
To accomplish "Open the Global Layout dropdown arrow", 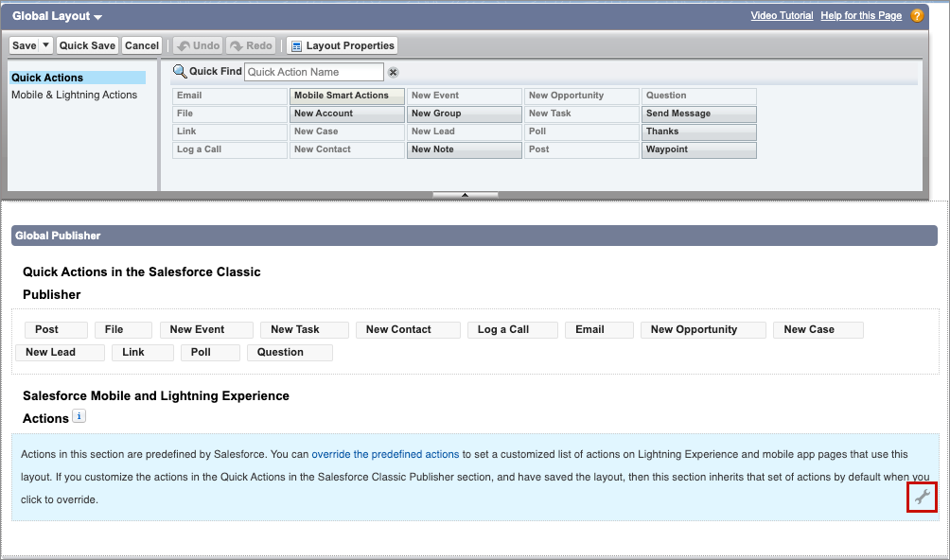I will [x=98, y=17].
